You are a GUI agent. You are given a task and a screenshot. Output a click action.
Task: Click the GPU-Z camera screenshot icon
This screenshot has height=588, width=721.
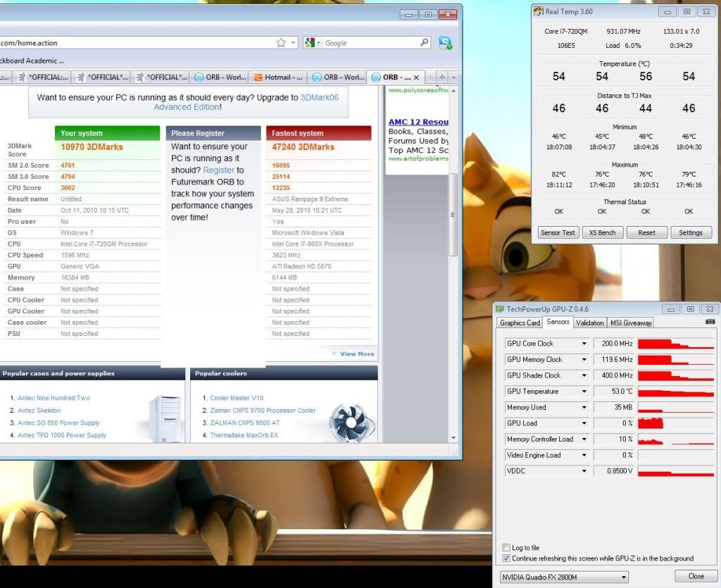pyautogui.click(x=710, y=322)
